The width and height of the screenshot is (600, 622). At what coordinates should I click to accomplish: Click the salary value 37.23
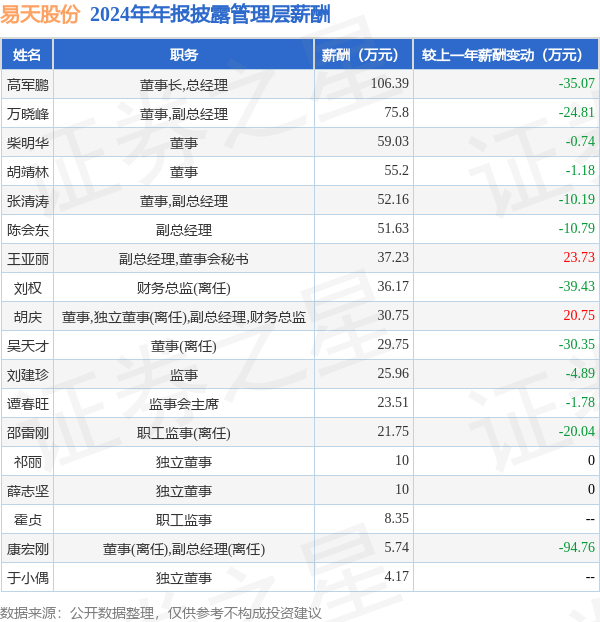click(x=393, y=257)
